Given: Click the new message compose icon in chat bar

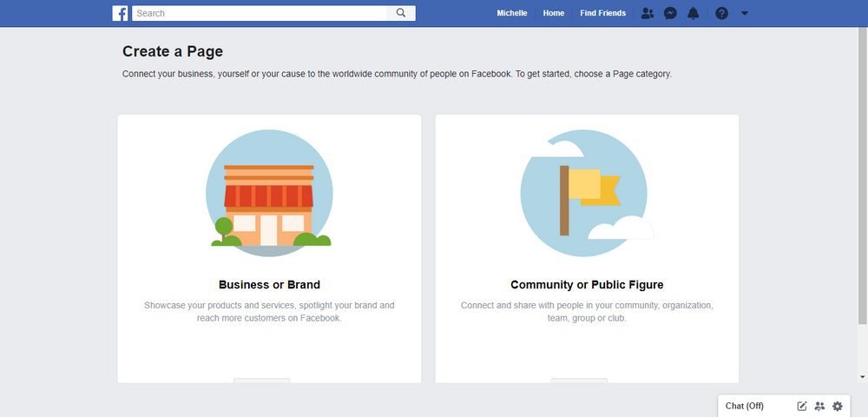Looking at the screenshot, I should coord(802,406).
